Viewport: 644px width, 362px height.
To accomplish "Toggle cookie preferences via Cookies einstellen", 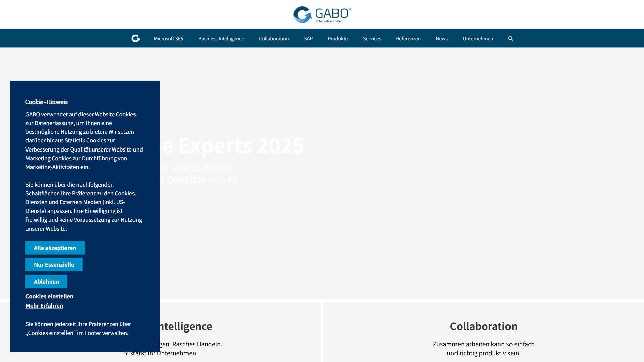I will pos(49,296).
